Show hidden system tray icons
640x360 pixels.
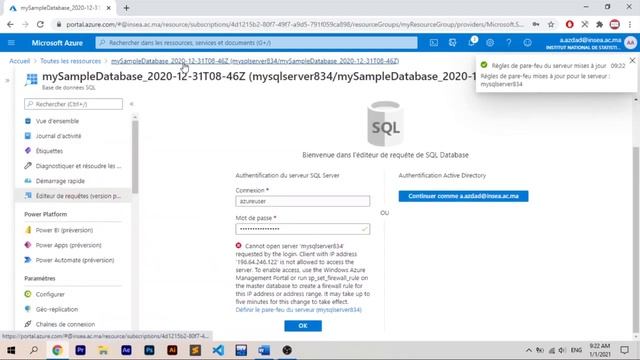pyautogui.click(x=529, y=350)
